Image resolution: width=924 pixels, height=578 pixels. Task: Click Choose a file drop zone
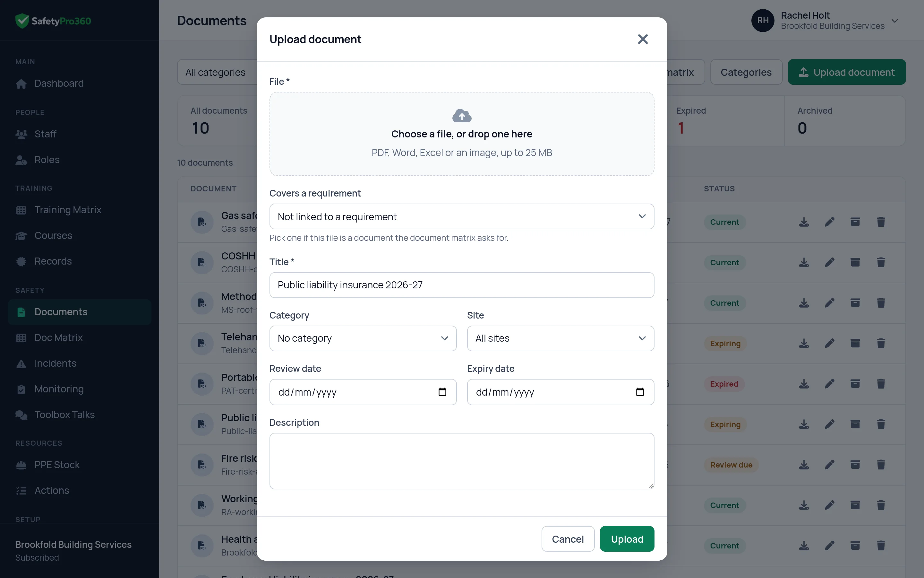[x=462, y=134]
